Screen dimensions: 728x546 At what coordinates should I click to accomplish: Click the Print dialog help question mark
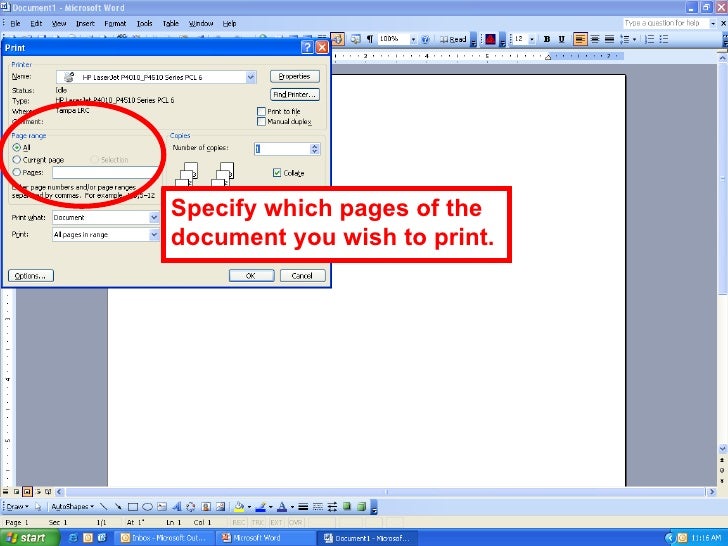point(307,47)
